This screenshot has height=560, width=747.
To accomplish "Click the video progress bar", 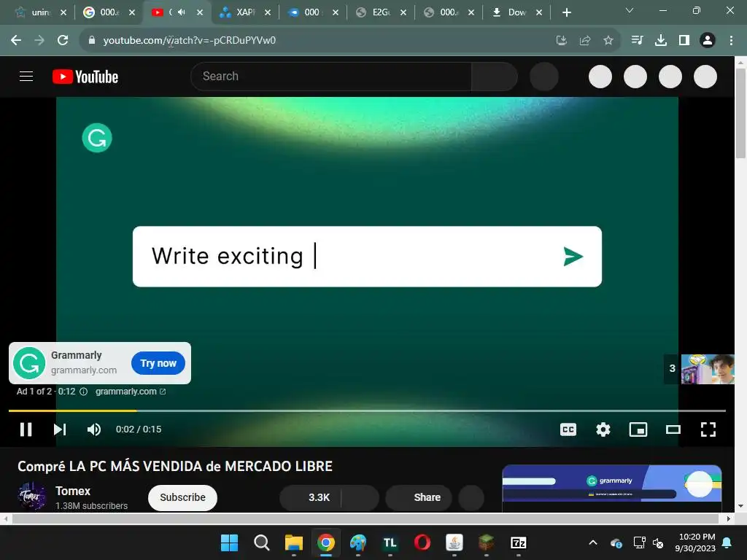I will pos(367,411).
